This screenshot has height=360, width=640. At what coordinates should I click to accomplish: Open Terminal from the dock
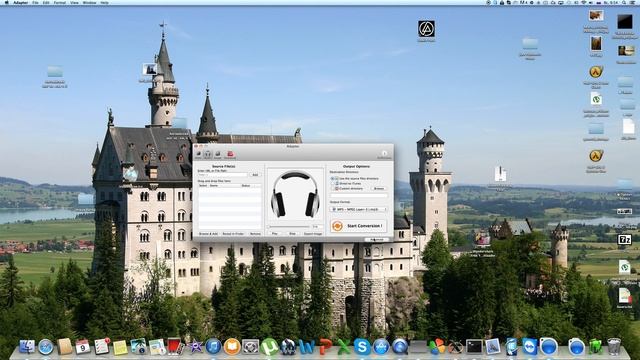pyautogui.click(x=474, y=347)
